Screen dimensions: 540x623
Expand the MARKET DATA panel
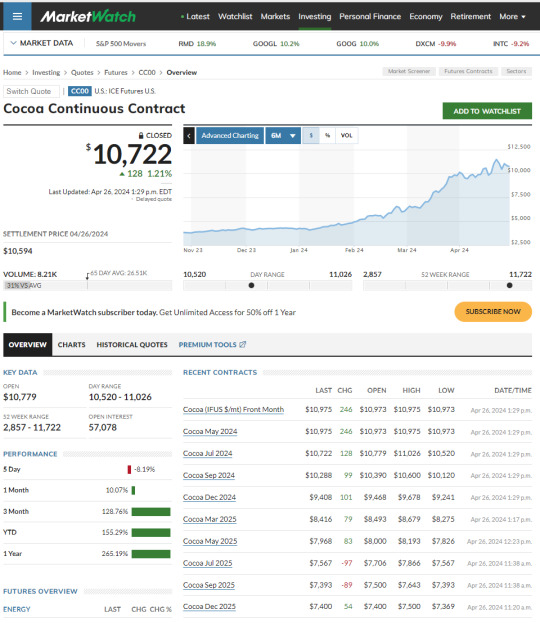pos(42,43)
